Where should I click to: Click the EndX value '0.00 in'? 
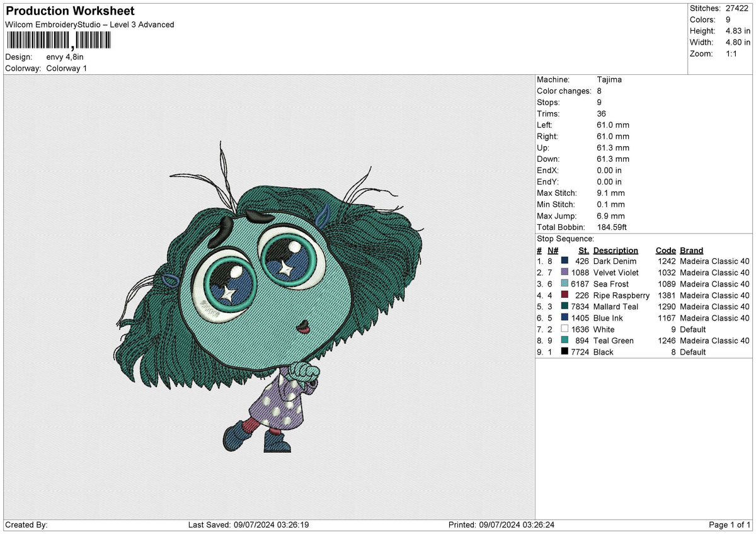(609, 170)
